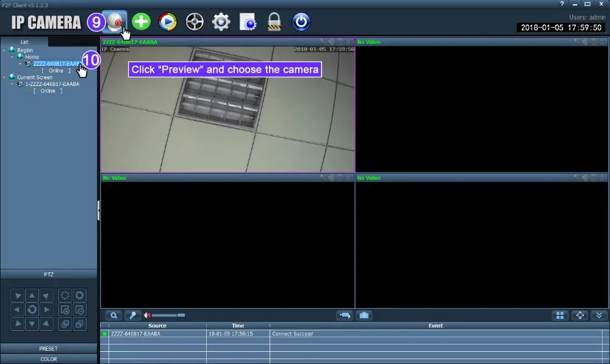610x364 pixels.
Task: Open the gear Settings icon
Action: tap(221, 22)
